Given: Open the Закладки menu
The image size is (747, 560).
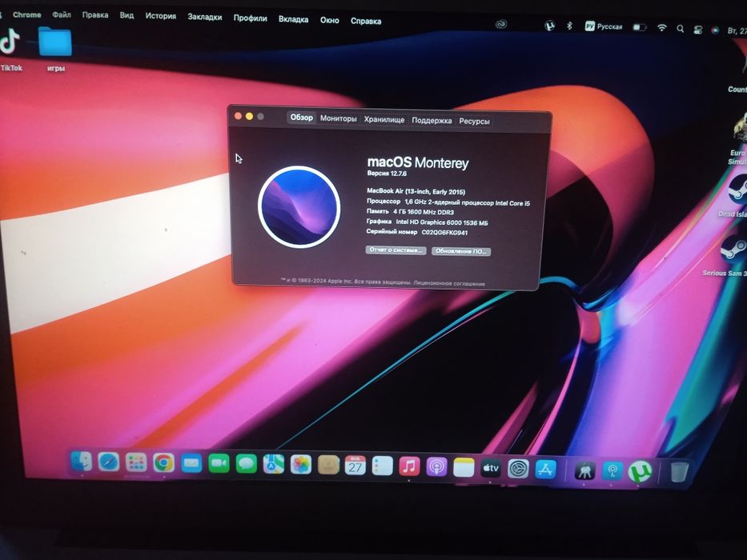Looking at the screenshot, I should (204, 17).
